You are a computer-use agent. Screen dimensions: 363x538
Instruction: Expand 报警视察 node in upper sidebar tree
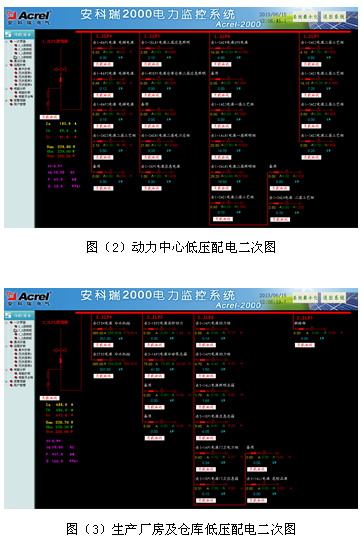point(7,101)
